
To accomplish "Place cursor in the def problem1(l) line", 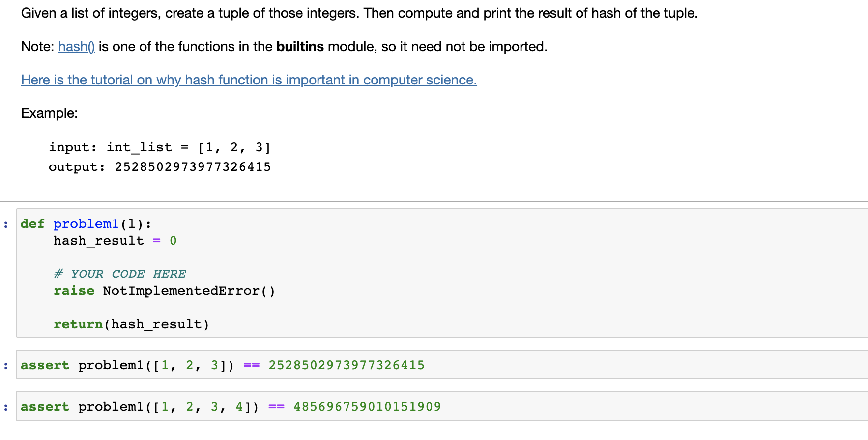I will point(86,224).
